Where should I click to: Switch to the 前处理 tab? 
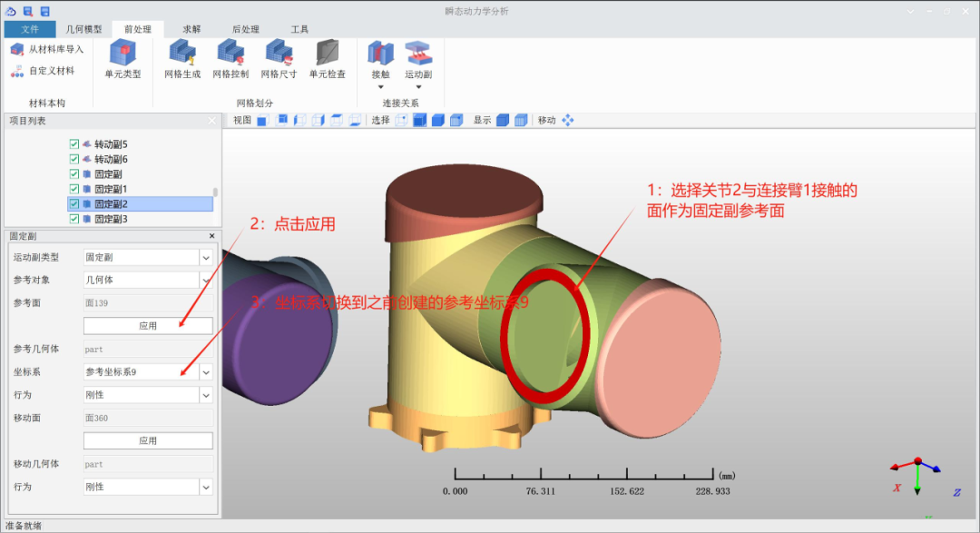[138, 29]
